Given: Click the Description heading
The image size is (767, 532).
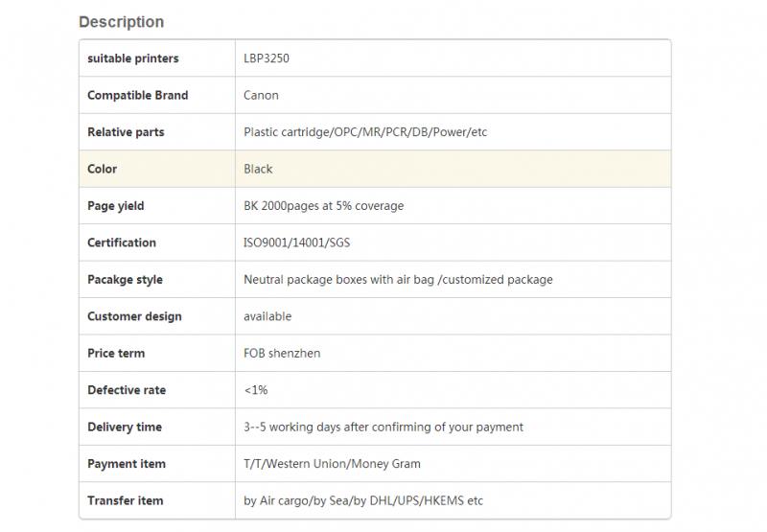Looking at the screenshot, I should [122, 22].
